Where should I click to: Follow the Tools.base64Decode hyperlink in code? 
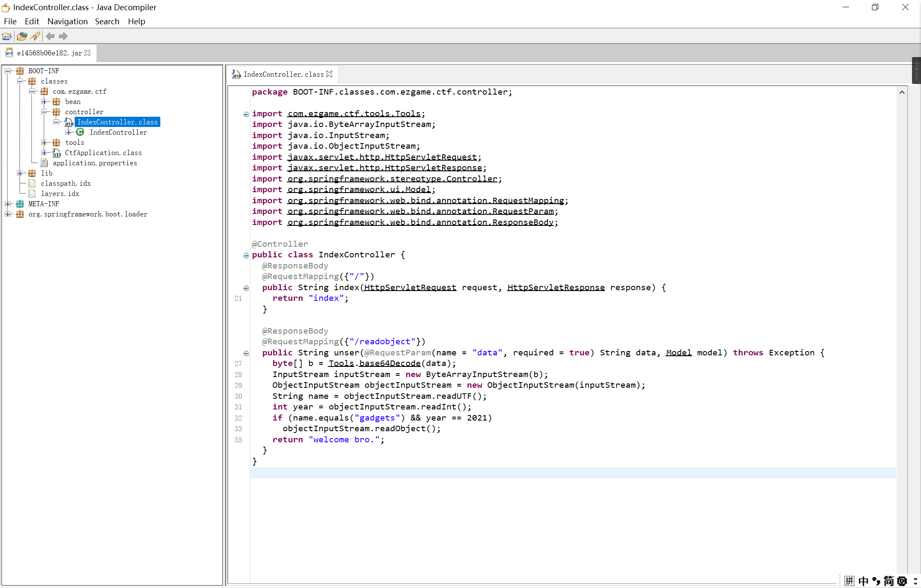tap(390, 363)
